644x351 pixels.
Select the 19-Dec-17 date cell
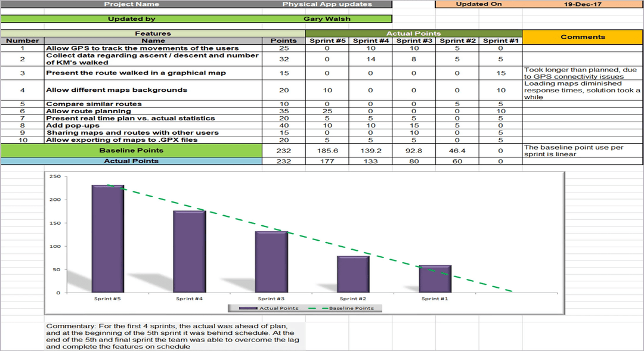(x=583, y=4)
